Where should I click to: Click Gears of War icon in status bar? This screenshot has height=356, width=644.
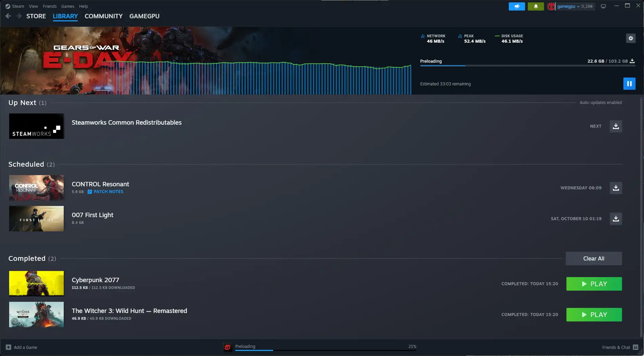pos(227,347)
